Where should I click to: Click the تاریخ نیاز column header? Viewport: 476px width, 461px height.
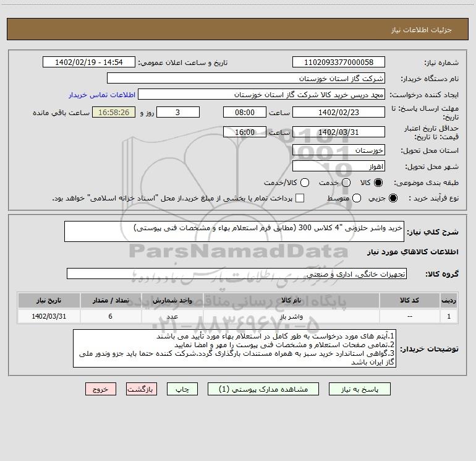click(49, 300)
